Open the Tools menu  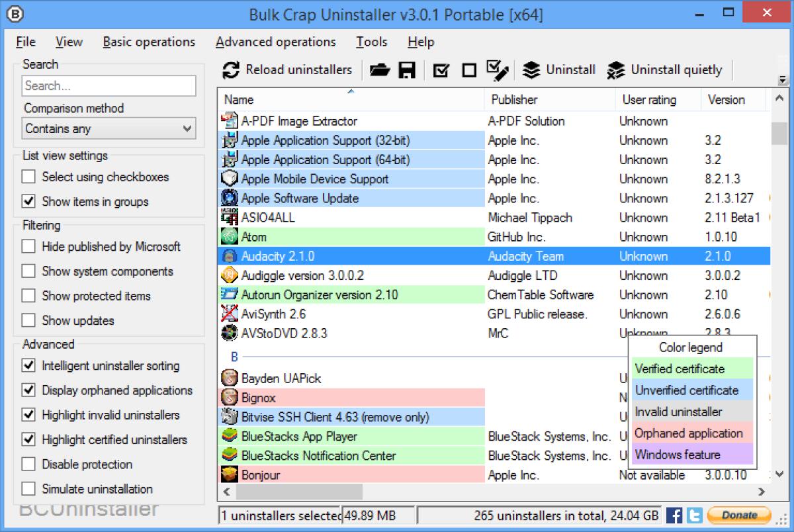pyautogui.click(x=371, y=42)
